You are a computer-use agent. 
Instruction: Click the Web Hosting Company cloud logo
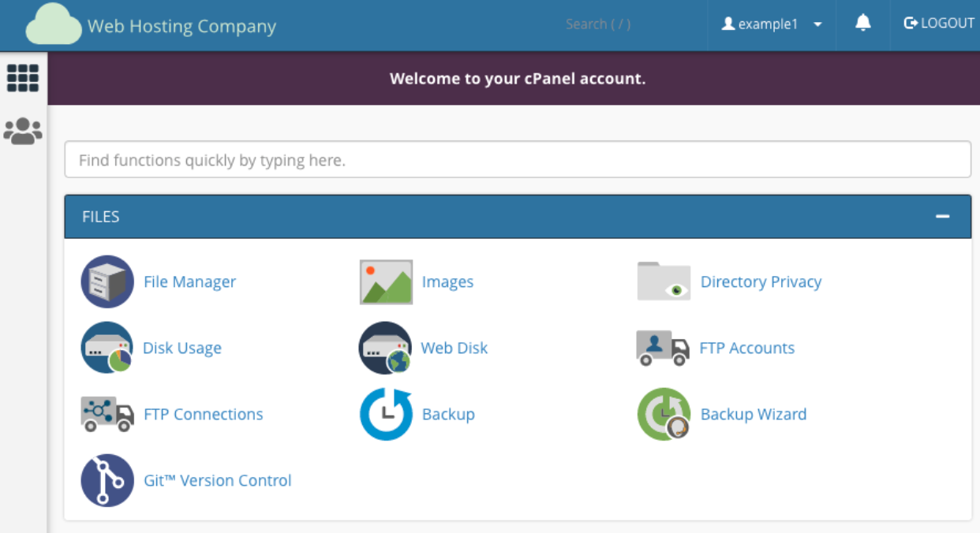54,27
